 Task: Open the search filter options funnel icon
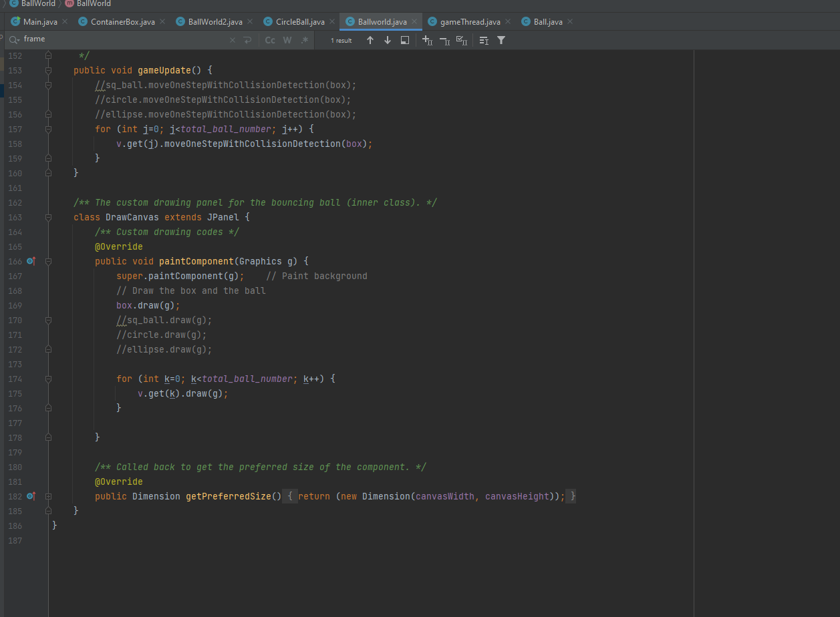tap(502, 40)
